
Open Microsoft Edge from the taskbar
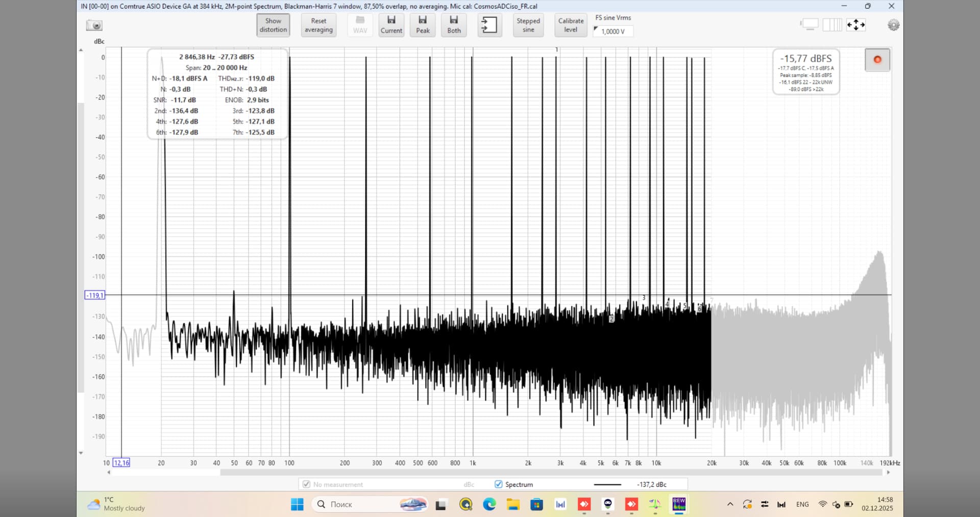pos(489,504)
